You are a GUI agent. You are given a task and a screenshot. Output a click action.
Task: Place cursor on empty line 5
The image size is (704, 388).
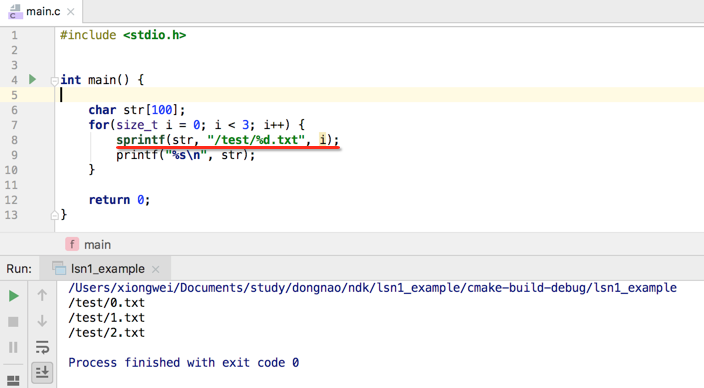[x=379, y=95]
